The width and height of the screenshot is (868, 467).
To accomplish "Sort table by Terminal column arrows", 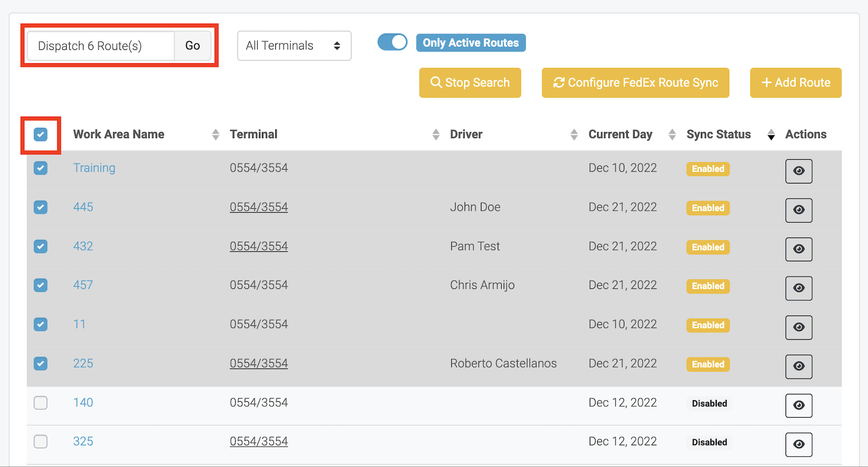I will [435, 134].
